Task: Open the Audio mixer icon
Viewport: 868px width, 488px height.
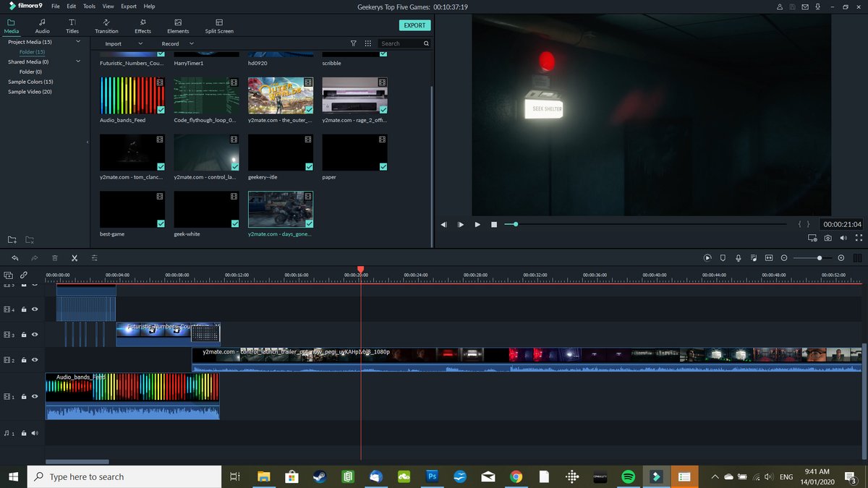Action: (754, 258)
